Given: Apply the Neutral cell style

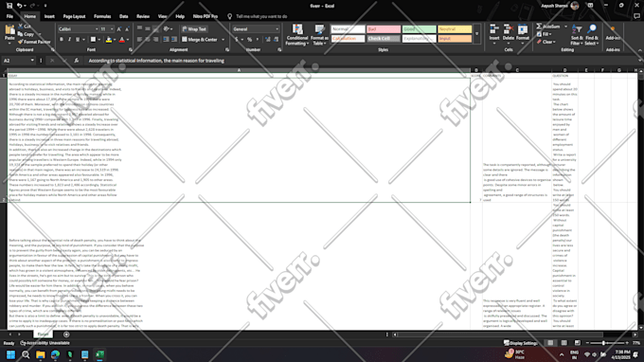Looking at the screenshot, I should pos(455,29).
